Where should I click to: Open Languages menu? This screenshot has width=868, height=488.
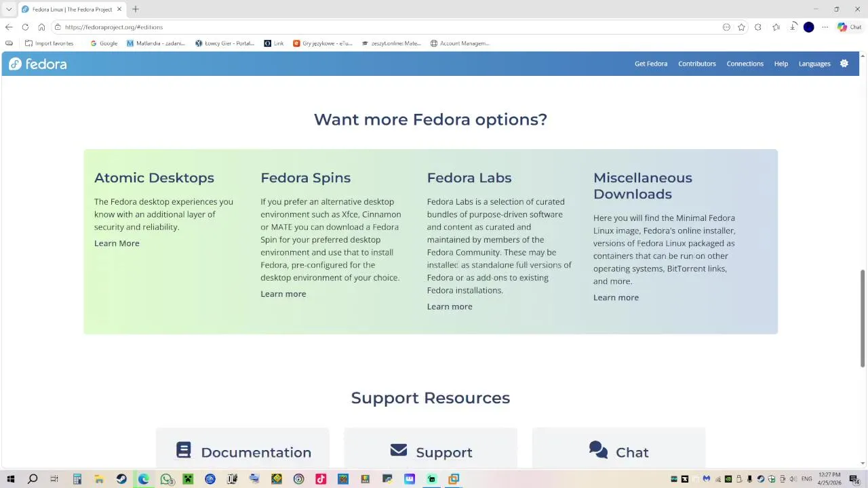[814, 64]
